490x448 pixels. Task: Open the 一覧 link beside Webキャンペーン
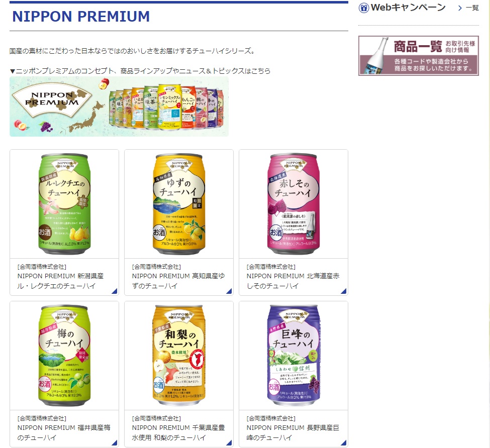click(472, 8)
